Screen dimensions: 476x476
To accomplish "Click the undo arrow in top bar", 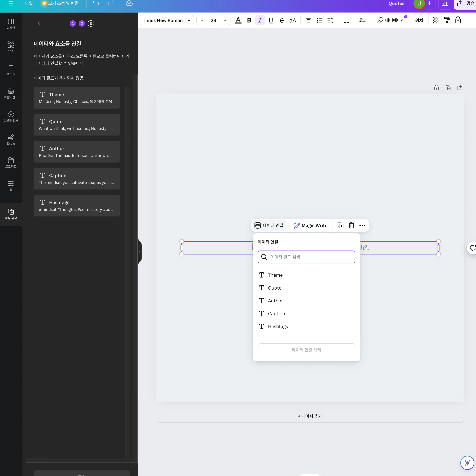I will (96, 3).
